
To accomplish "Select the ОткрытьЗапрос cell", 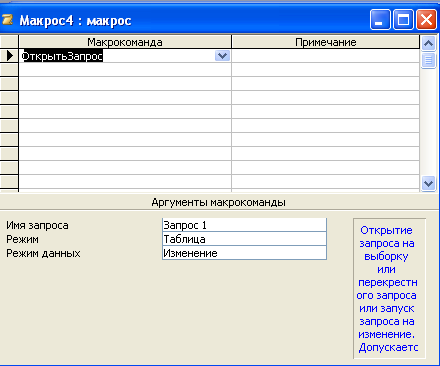I will (x=125, y=56).
